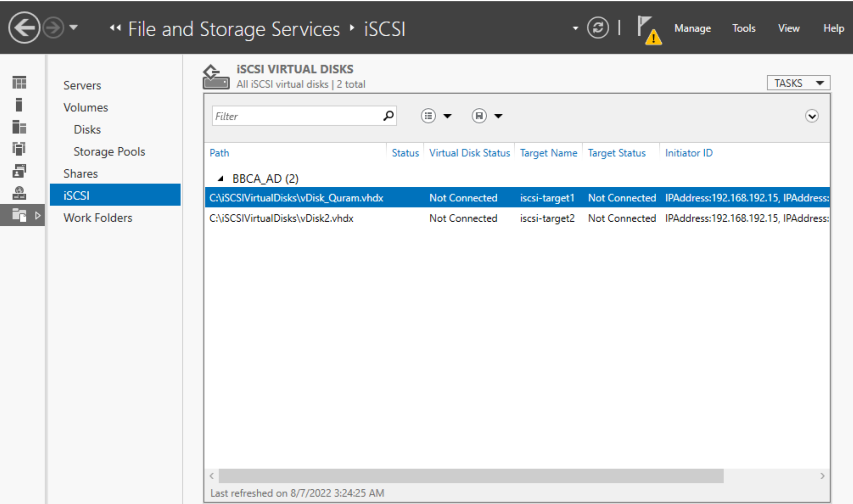Open the View menu
853x504 pixels.
coord(789,28)
